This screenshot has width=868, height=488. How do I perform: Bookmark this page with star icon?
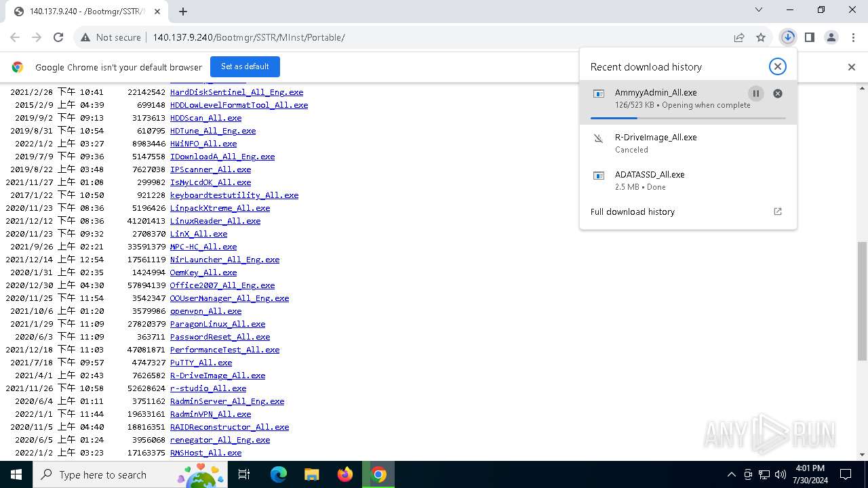tap(761, 37)
